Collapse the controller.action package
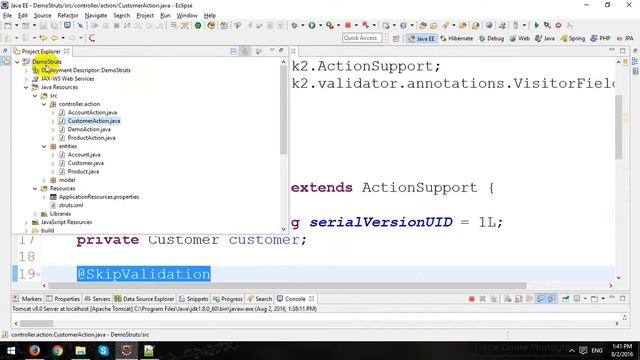The image size is (640, 360). pyautogui.click(x=44, y=104)
